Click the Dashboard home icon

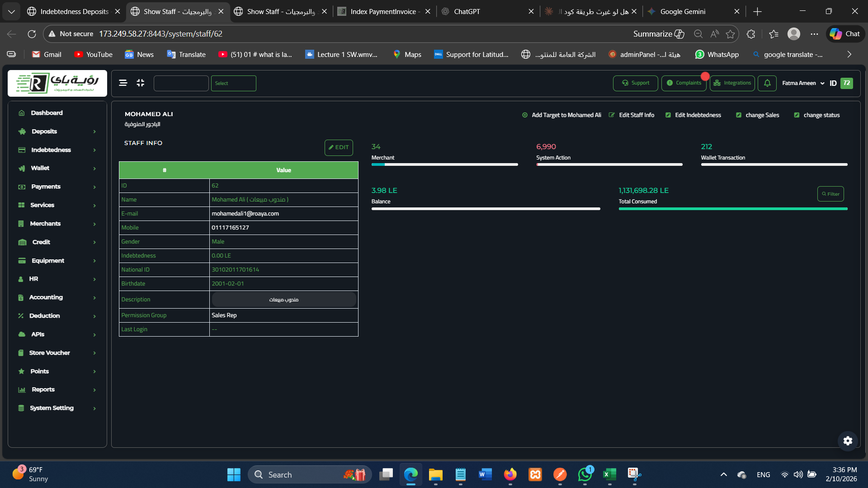[x=21, y=113]
